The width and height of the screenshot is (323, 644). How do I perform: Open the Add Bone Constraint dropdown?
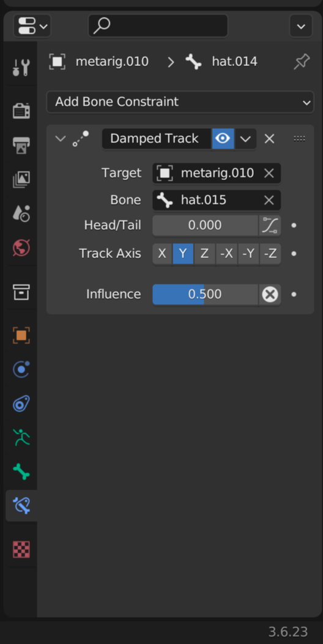point(180,102)
